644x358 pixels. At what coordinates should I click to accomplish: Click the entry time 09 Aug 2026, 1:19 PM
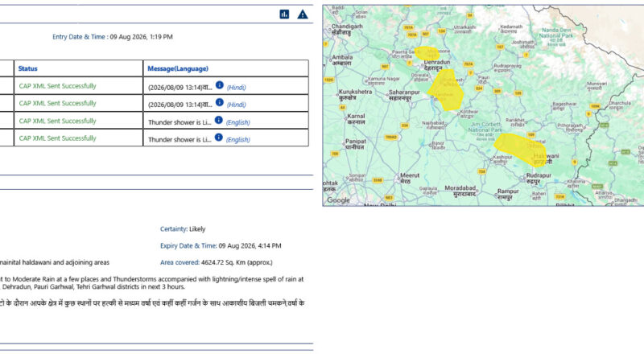pos(142,36)
